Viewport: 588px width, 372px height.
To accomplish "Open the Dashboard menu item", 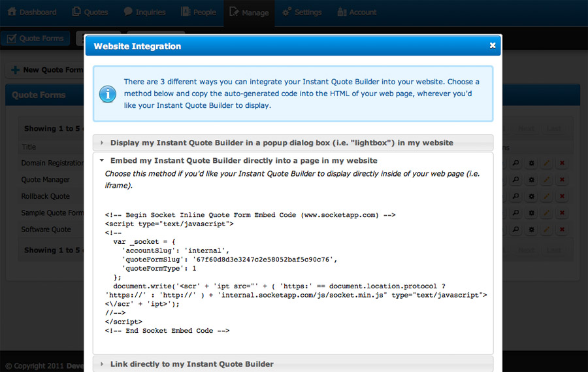I will [32, 12].
